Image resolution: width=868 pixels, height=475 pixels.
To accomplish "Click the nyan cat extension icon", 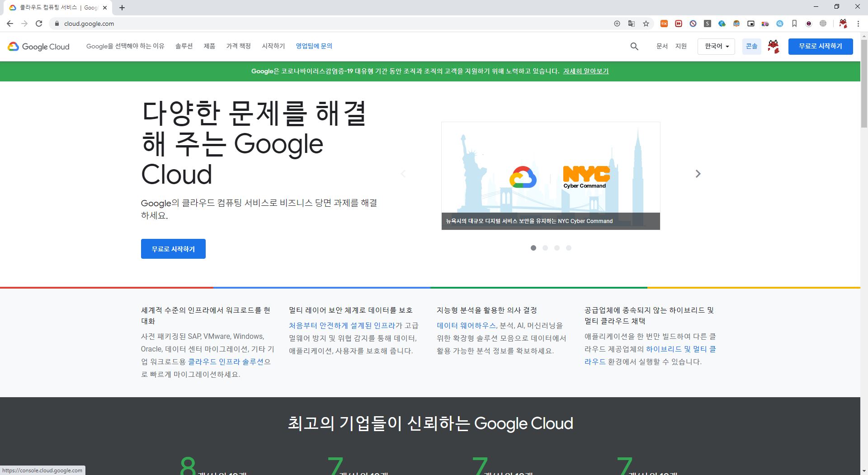I will pos(765,24).
